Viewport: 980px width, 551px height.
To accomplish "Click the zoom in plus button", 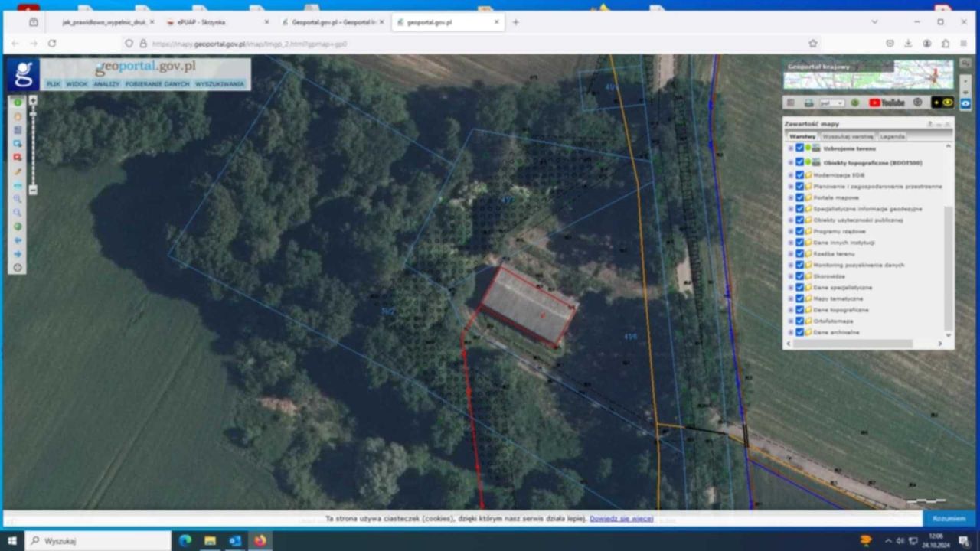I will [x=33, y=100].
